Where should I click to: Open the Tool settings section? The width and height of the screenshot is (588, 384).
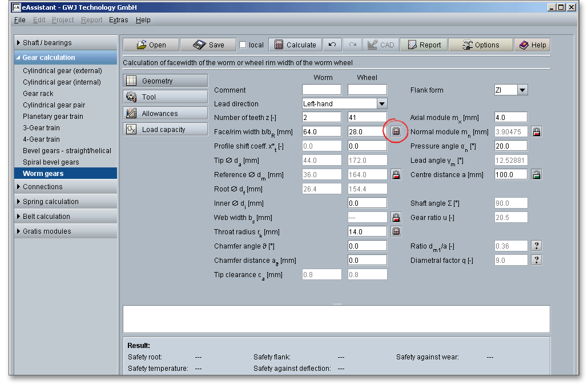point(166,97)
